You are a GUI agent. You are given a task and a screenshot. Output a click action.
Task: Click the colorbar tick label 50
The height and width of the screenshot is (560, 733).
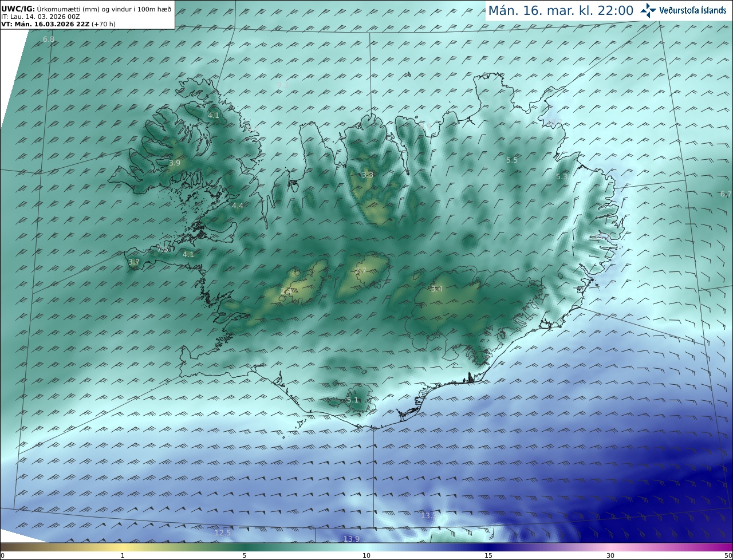click(728, 555)
